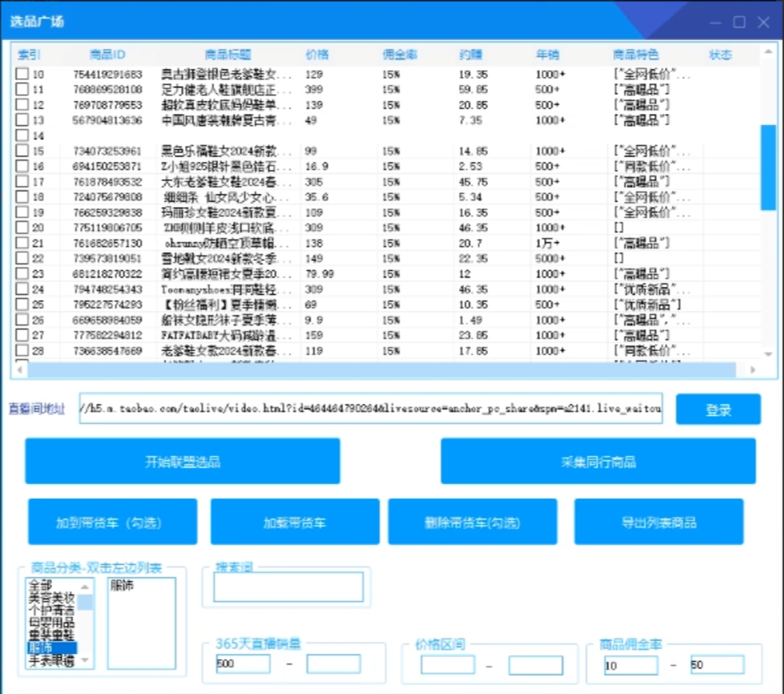Focus the 搜索词 search input box

(x=288, y=587)
